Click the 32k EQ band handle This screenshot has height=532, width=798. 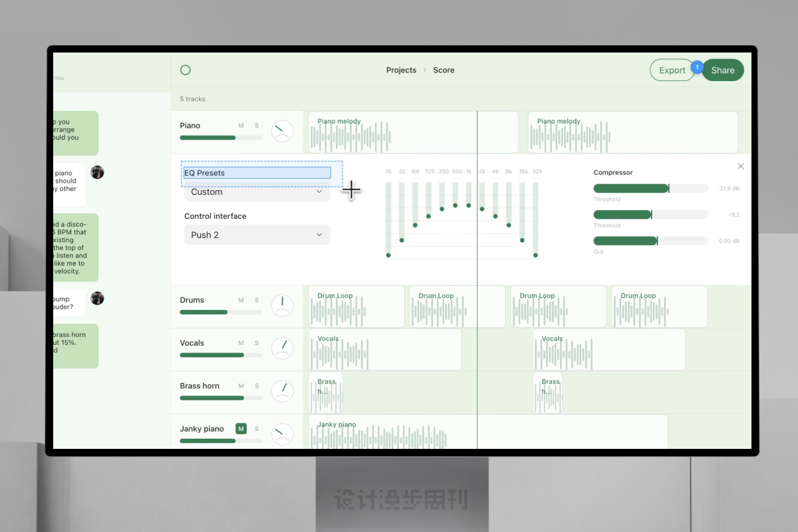(535, 255)
